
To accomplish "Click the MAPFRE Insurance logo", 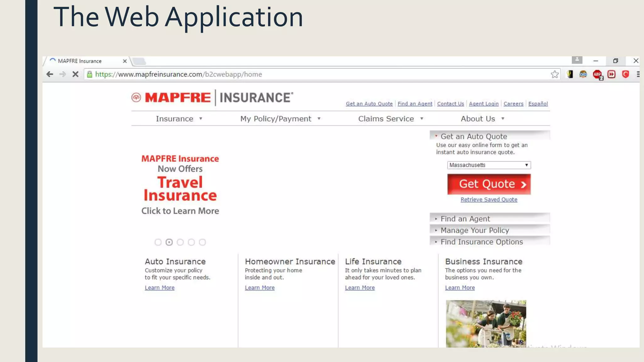I will point(212,97).
